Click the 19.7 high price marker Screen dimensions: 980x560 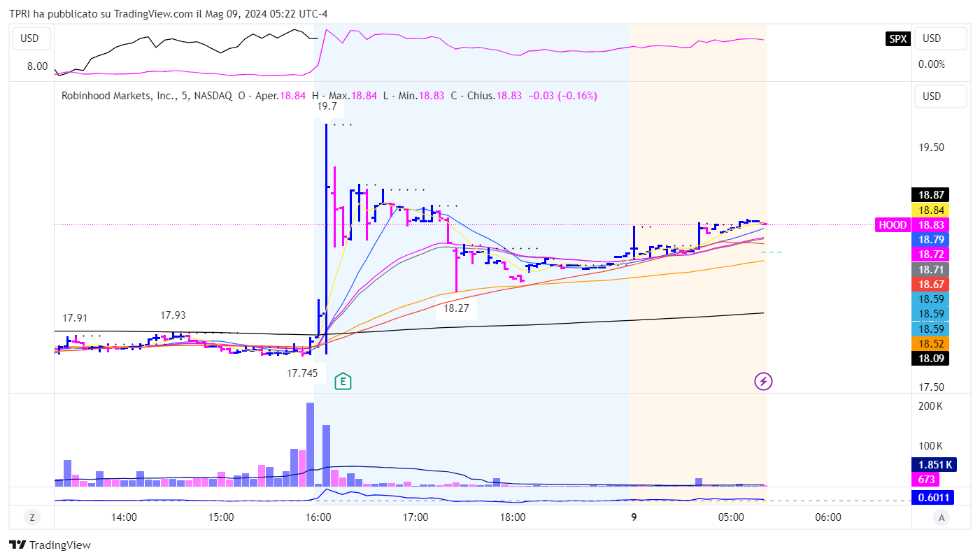coord(327,107)
